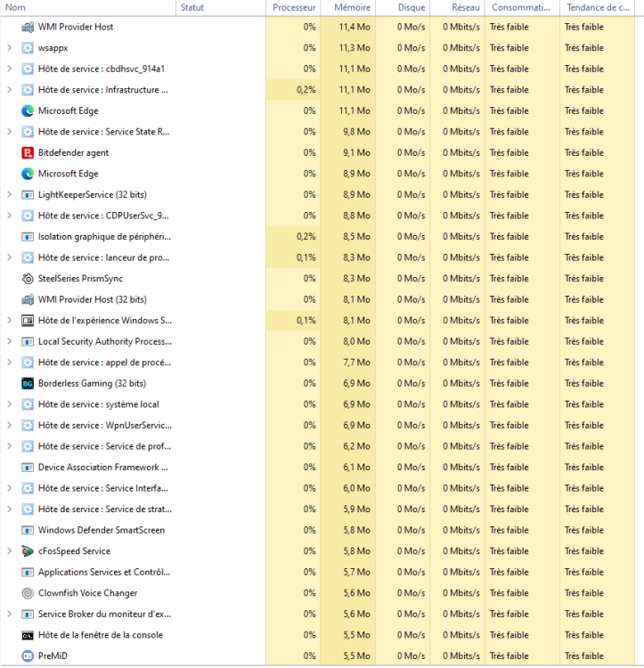Click the Borderless Gaming process icon
The height and width of the screenshot is (668, 644).
pos(28,383)
